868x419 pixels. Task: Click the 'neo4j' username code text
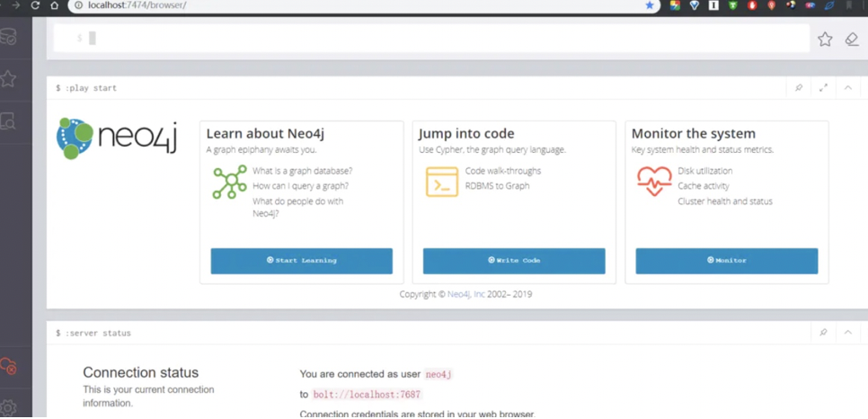pos(439,375)
